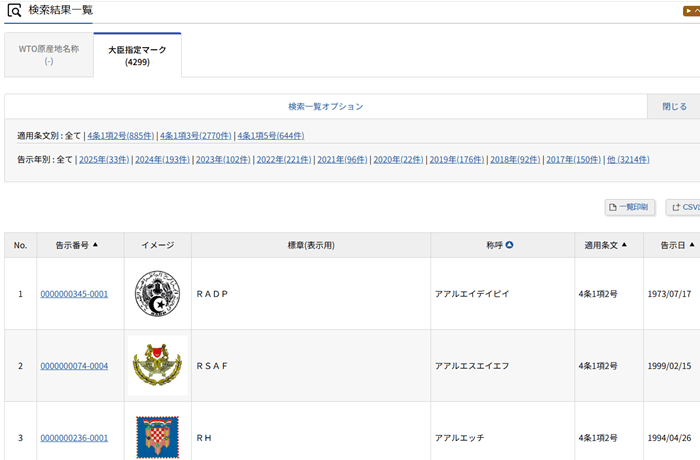Sort by 適用条文 column arrow
Screen dimensions: 700x460
pyautogui.click(x=624, y=245)
